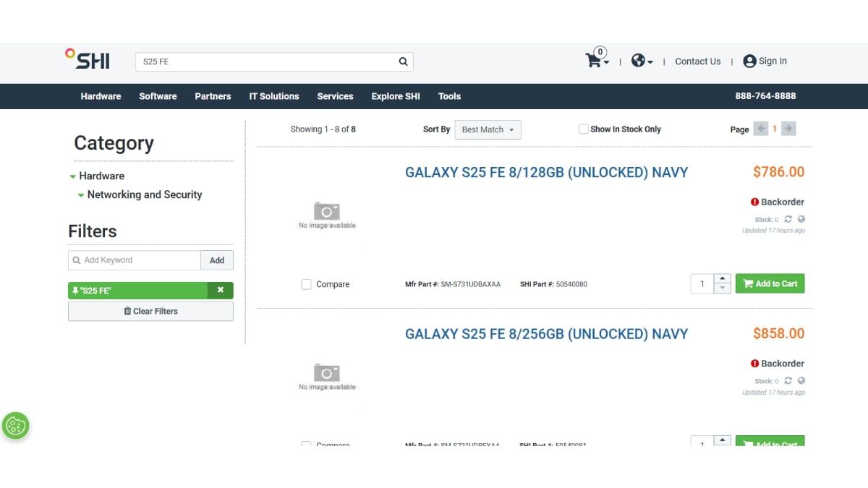This screenshot has height=488, width=868.
Task: Click the cookie settings icon
Action: [15, 426]
